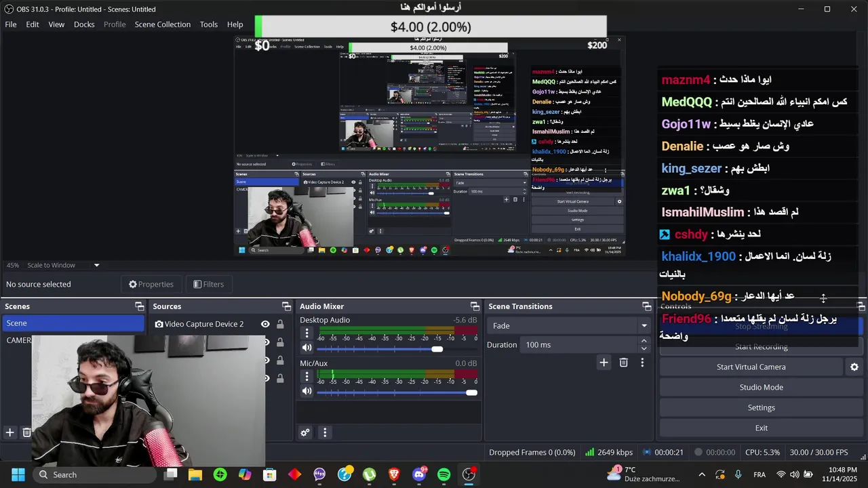Mute Desktop Audio speaker icon

(x=307, y=348)
